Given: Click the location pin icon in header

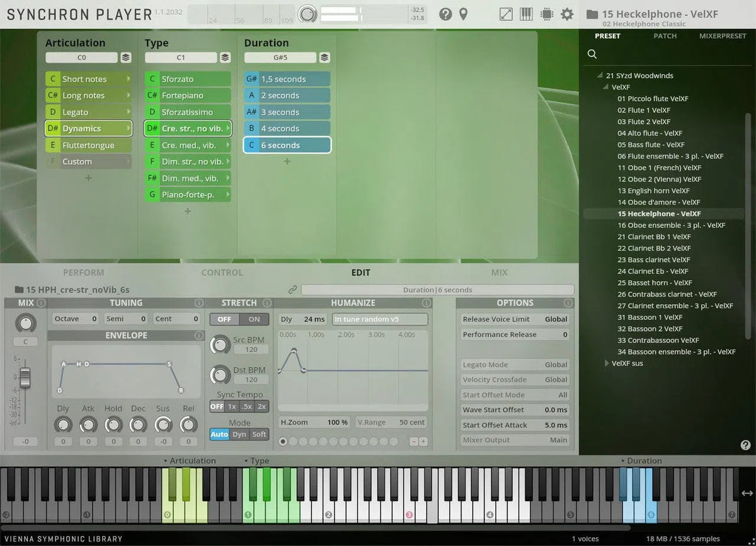Looking at the screenshot, I should pos(464,14).
